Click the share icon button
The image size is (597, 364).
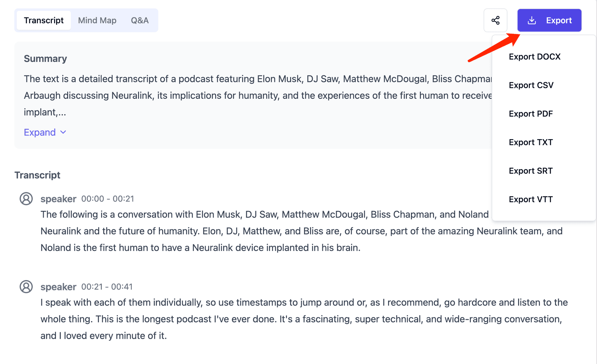(495, 20)
